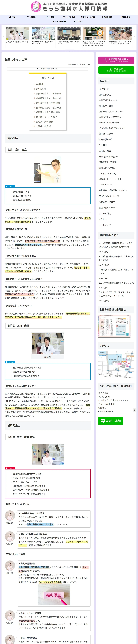Click LINE 友だち追加 button
Screen dimensions: 138x644
coord(110,421)
